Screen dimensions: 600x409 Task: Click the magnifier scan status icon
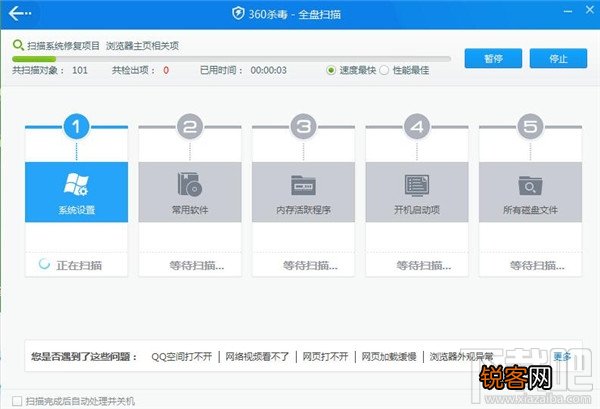click(x=18, y=45)
